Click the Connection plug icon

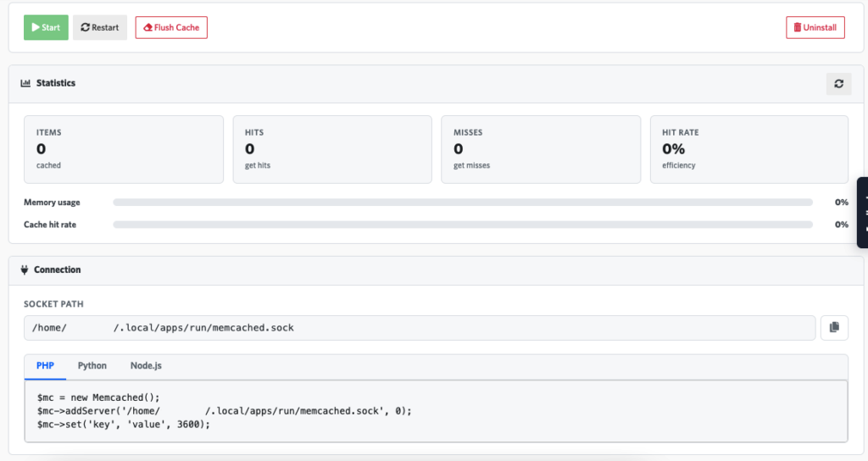(x=25, y=269)
